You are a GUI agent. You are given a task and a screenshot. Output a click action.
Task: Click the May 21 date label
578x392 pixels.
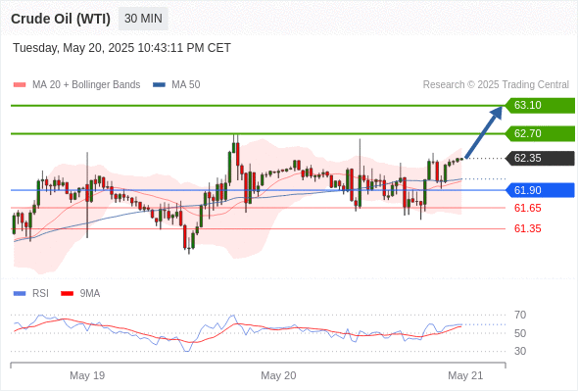(465, 375)
